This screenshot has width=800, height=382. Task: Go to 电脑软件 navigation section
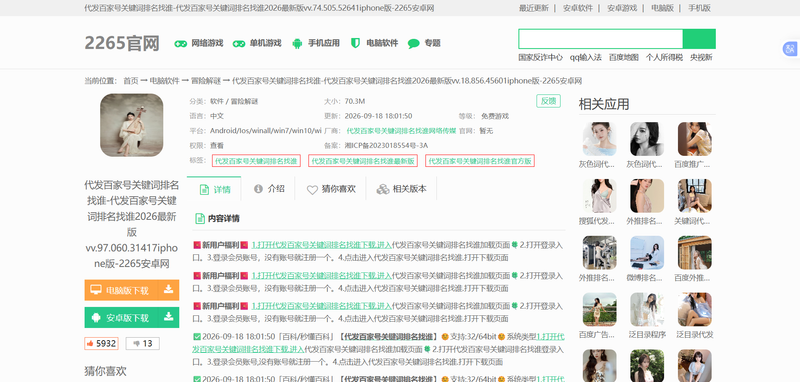[x=382, y=43]
